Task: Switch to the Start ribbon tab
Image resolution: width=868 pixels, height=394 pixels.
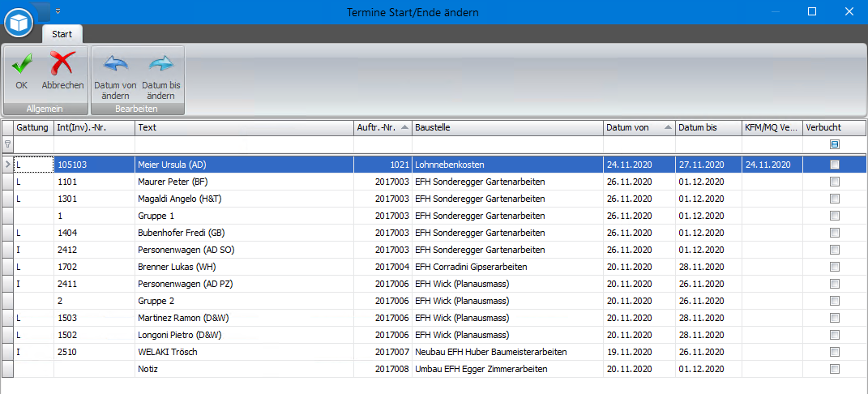Action: click(62, 34)
